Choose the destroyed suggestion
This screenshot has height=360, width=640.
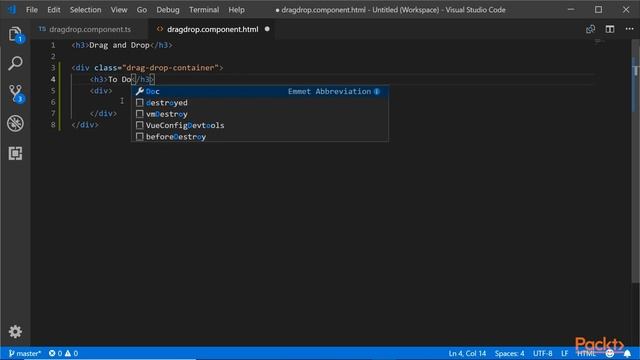pos(260,103)
